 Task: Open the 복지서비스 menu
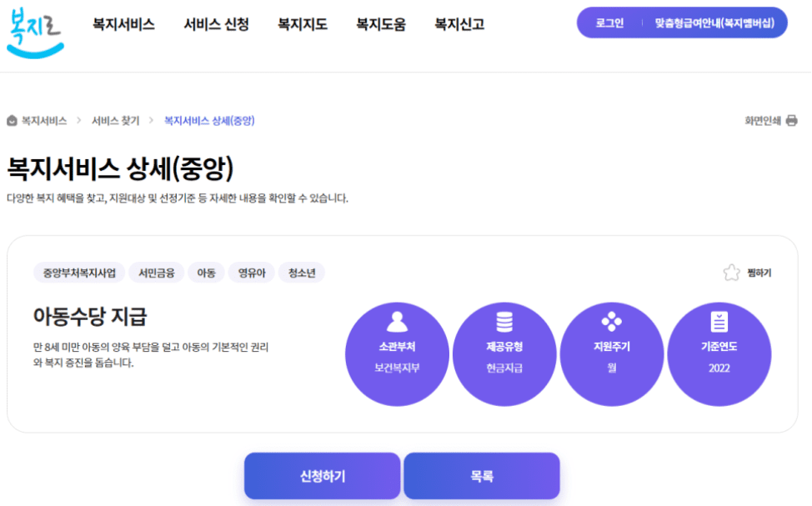[x=123, y=24]
